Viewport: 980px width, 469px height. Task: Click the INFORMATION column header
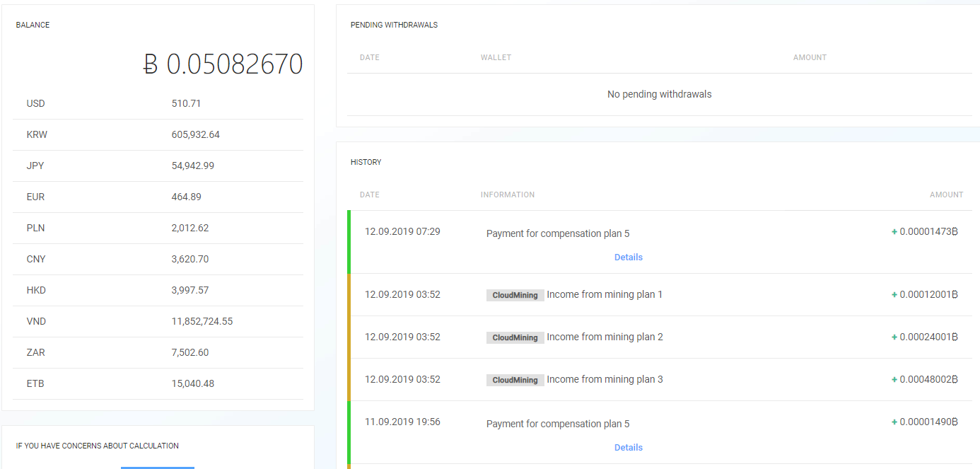508,195
